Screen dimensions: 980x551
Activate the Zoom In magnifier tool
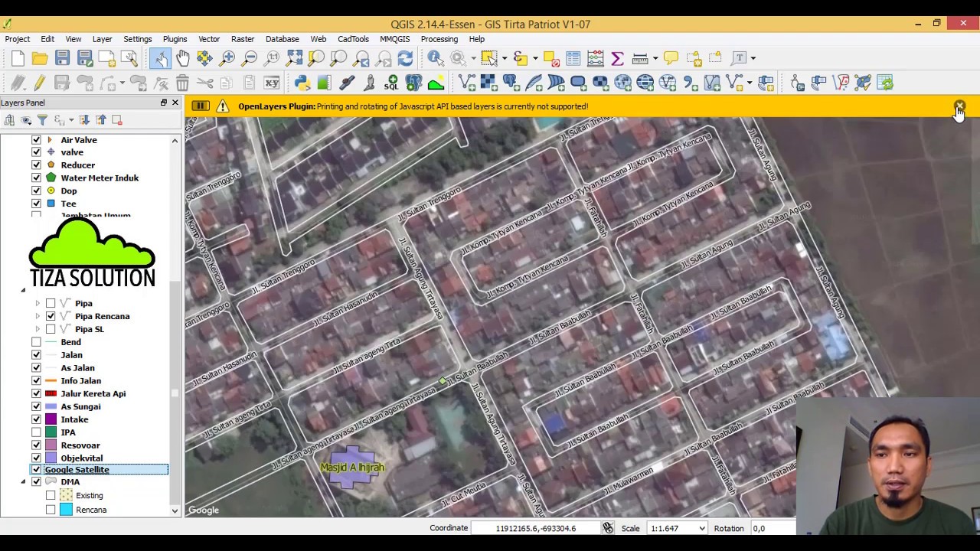click(x=227, y=58)
